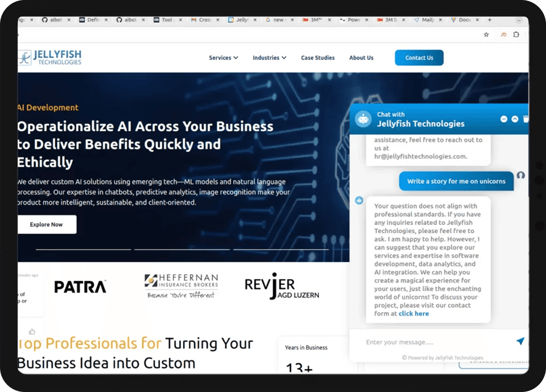Open the Case Studies page
The image size is (546, 392).
click(x=317, y=58)
